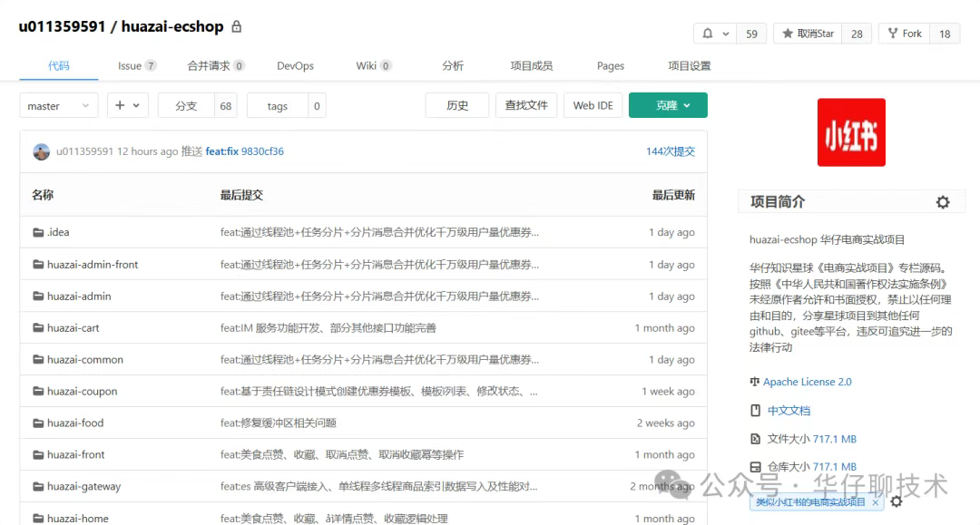Image resolution: width=980 pixels, height=525 pixels.
Task: Click the 项目简介 settings gear icon
Action: (943, 202)
